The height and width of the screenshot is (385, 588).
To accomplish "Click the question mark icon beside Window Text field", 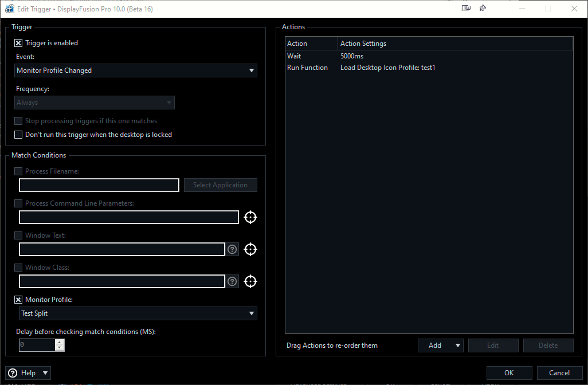I will click(x=232, y=249).
